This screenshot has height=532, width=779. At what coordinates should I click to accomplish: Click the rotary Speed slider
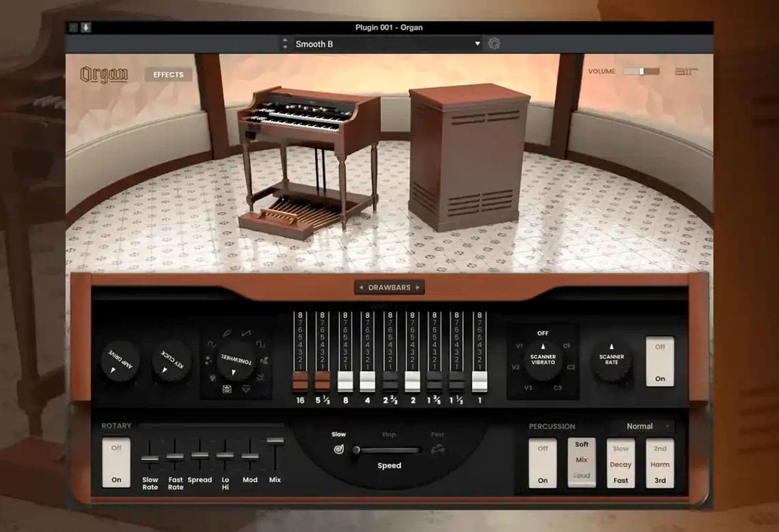pos(387,450)
